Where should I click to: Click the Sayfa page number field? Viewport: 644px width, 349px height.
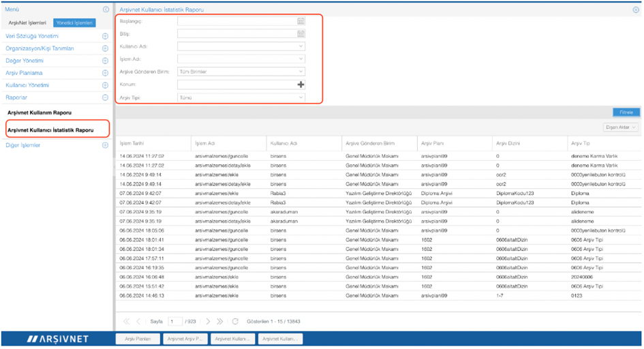[x=175, y=321]
